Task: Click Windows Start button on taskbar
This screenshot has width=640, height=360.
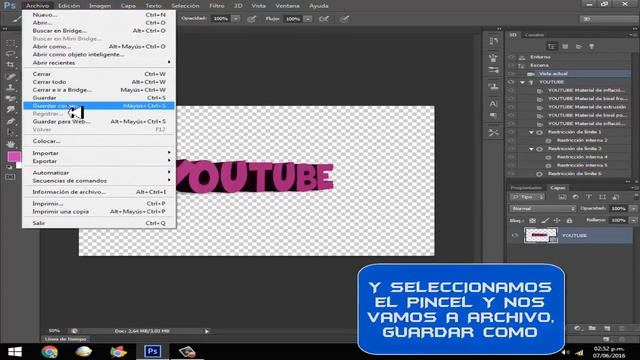Action: (x=15, y=351)
